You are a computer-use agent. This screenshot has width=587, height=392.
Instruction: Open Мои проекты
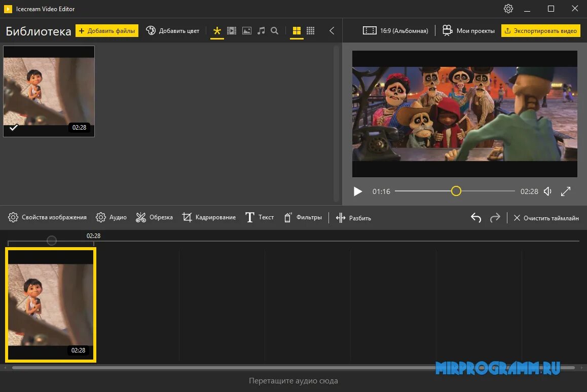(468, 31)
